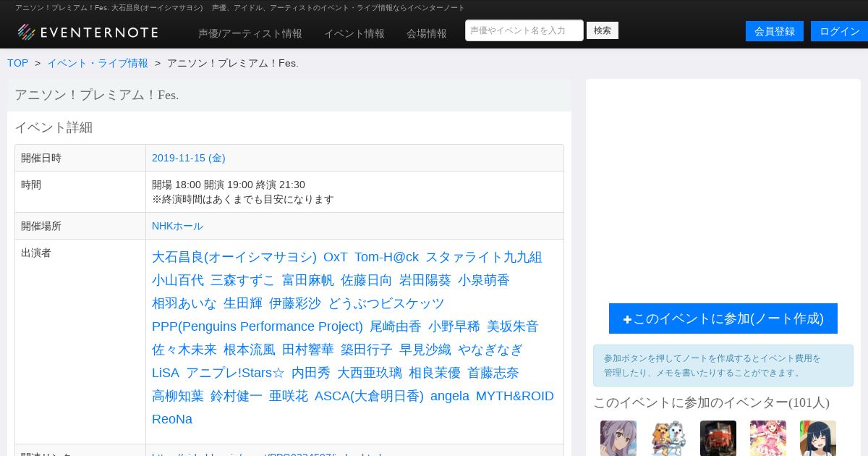Open performer 小野早稀
Viewport: 868px width, 456px height.
(454, 326)
